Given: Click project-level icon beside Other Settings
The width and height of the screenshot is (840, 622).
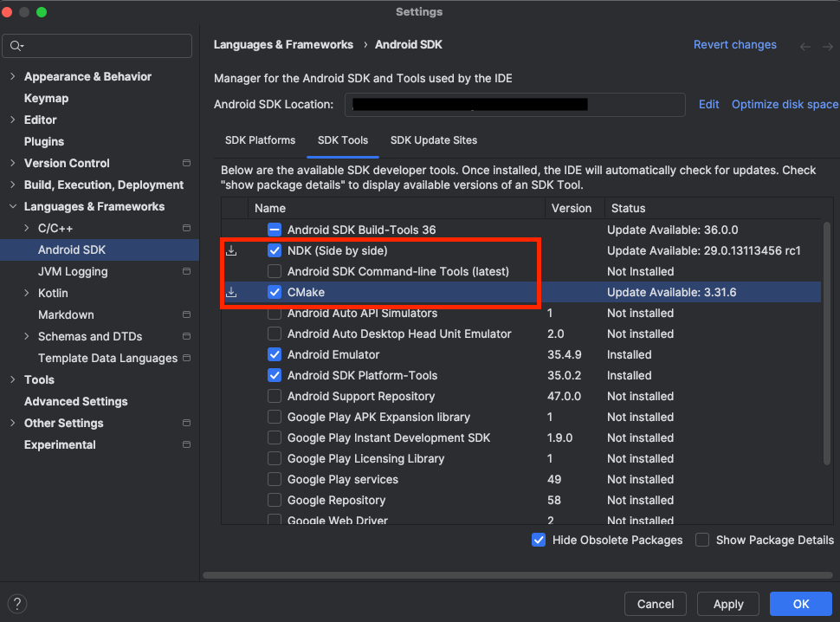Looking at the screenshot, I should click(186, 423).
